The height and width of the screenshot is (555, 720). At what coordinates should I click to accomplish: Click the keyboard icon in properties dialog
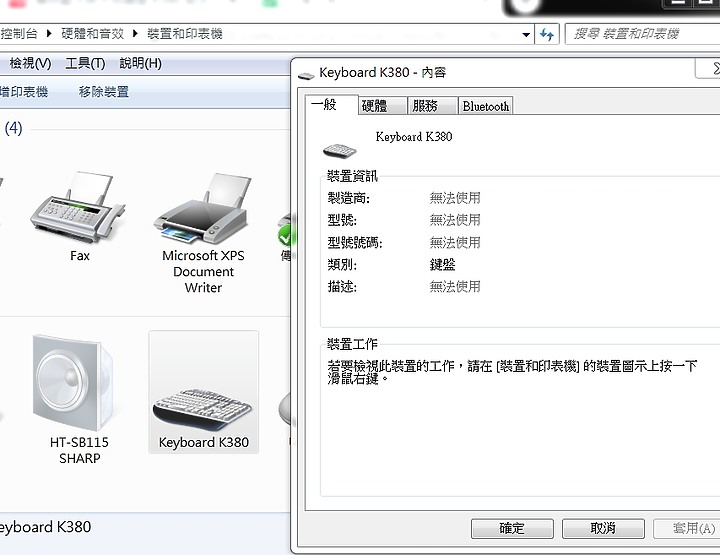tap(339, 150)
